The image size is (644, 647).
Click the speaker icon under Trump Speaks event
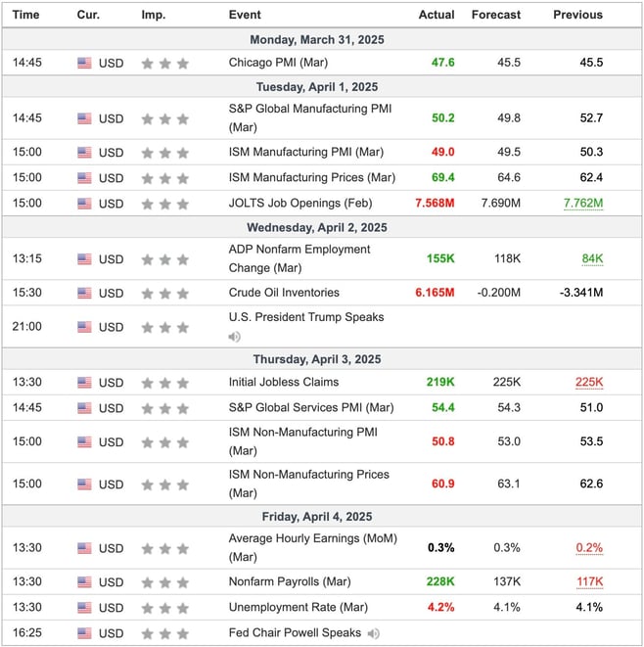[234, 337]
